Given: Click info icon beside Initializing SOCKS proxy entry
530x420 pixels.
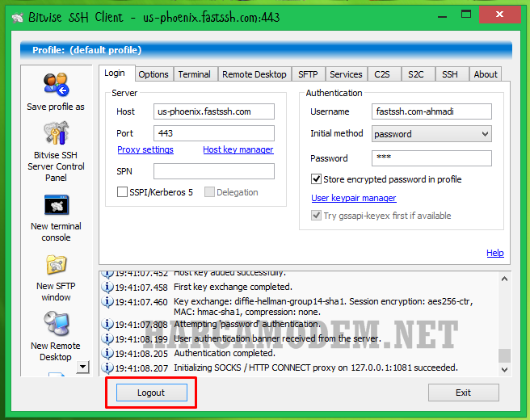Looking at the screenshot, I should [x=107, y=367].
